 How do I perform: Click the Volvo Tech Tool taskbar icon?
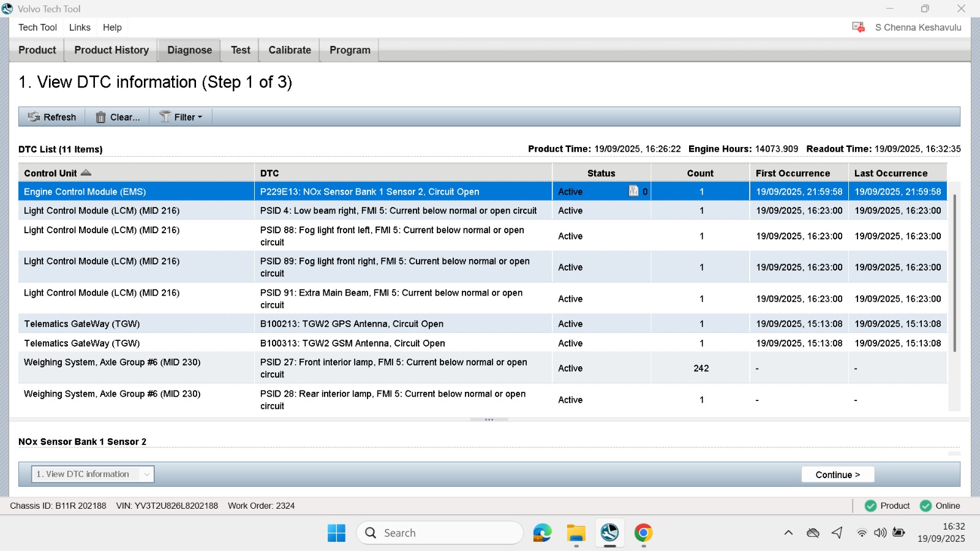[609, 533]
